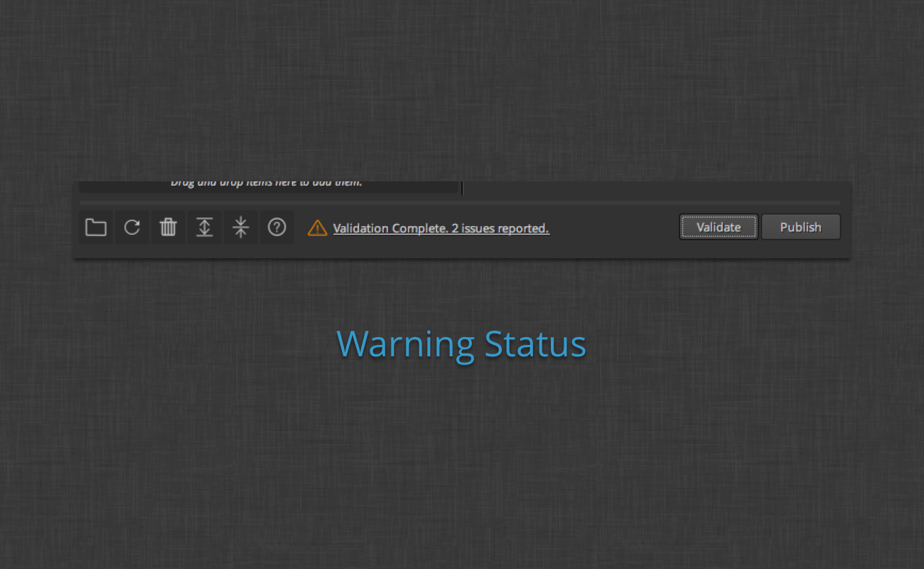Screen dimensions: 924x569
Task: Run validation with the Validate button
Action: click(x=719, y=227)
